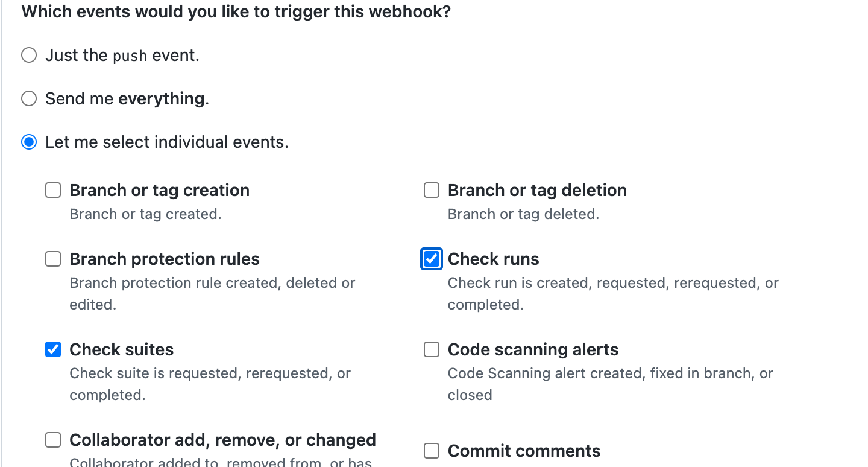Check the Collaborator add, remove, or changed box
This screenshot has height=467, width=868.
tap(53, 440)
